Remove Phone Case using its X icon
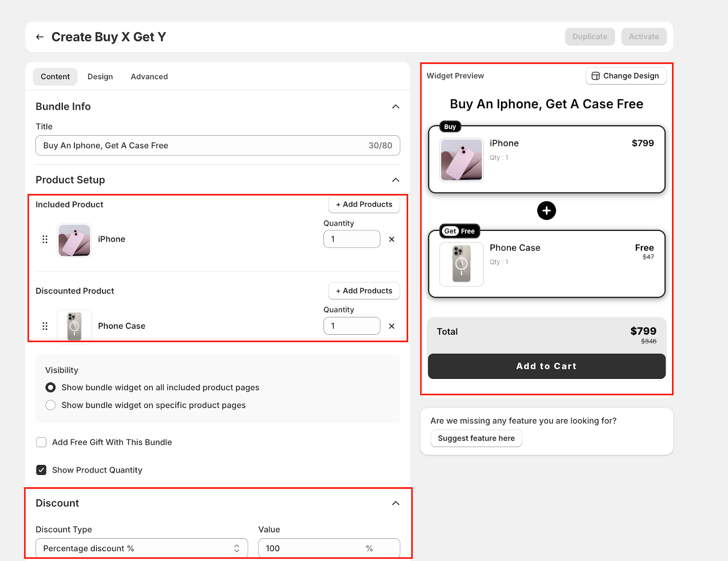The height and width of the screenshot is (561, 728). coord(391,326)
